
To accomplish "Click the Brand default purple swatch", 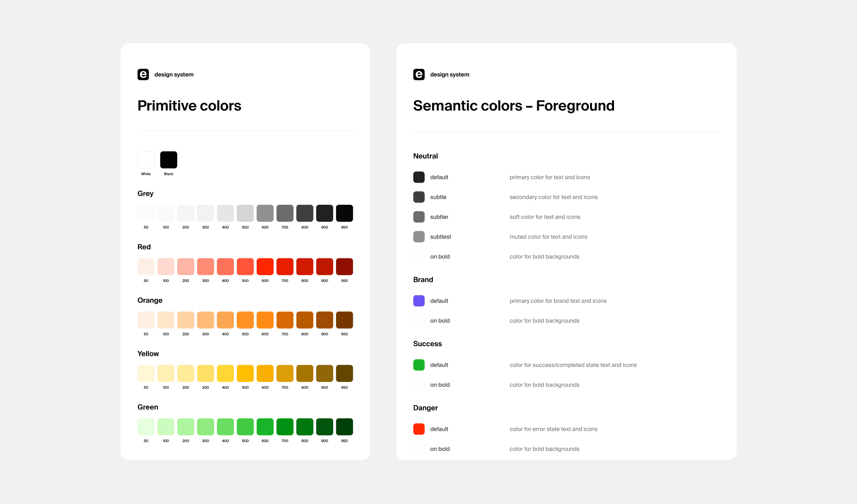I will (x=419, y=301).
